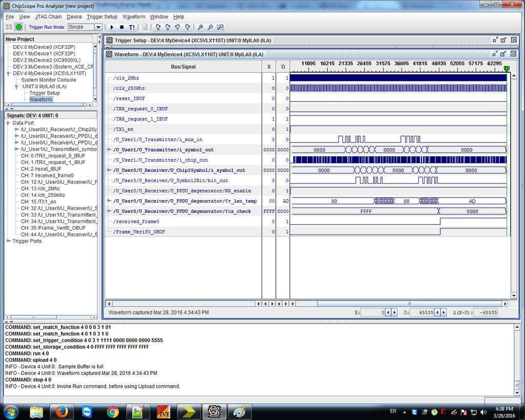Image resolution: width=525 pixels, height=420 pixels.
Task: Collapse the UNIT:0 MyILA0 tree node
Action: click(x=16, y=87)
